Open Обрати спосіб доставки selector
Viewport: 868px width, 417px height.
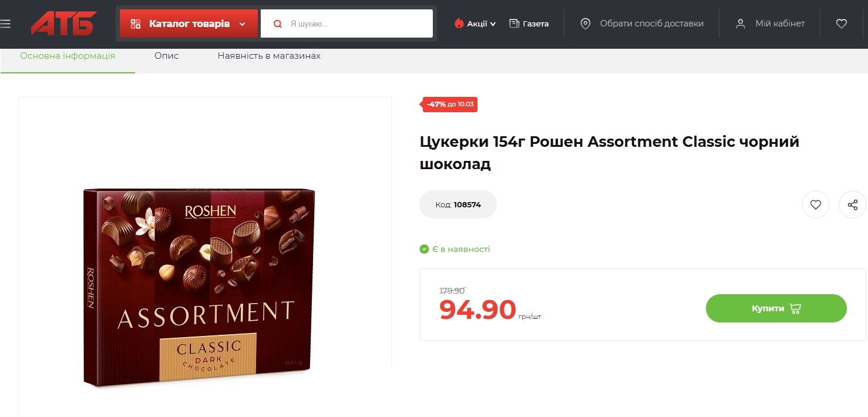pos(642,23)
